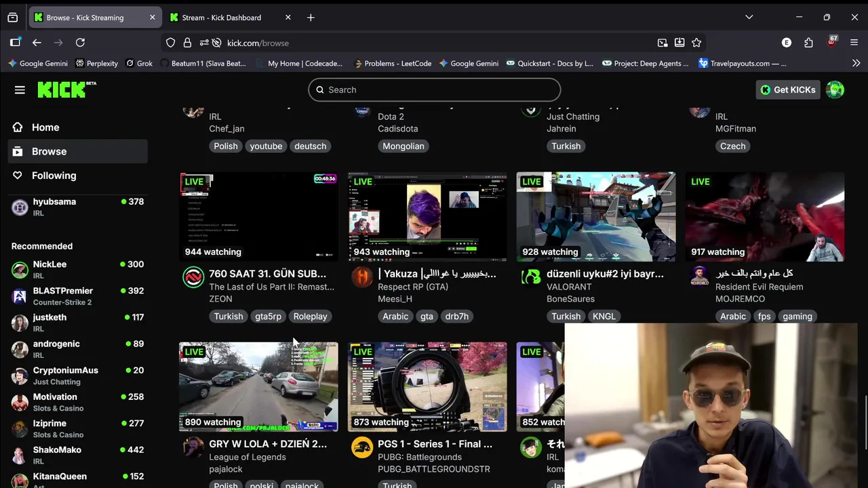
Task: Go back with browser back arrow
Action: tap(37, 43)
